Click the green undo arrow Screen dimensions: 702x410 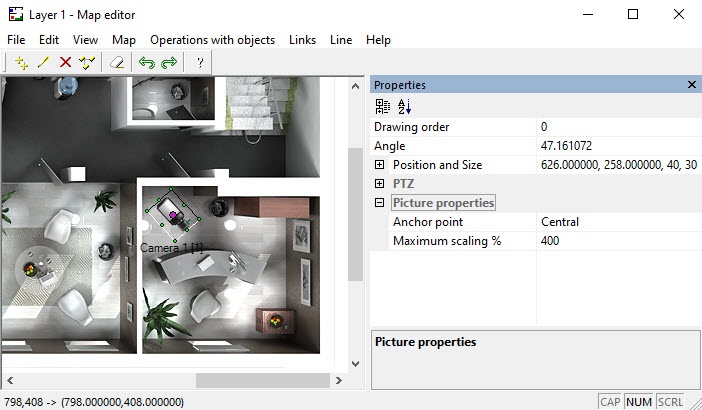[x=146, y=63]
